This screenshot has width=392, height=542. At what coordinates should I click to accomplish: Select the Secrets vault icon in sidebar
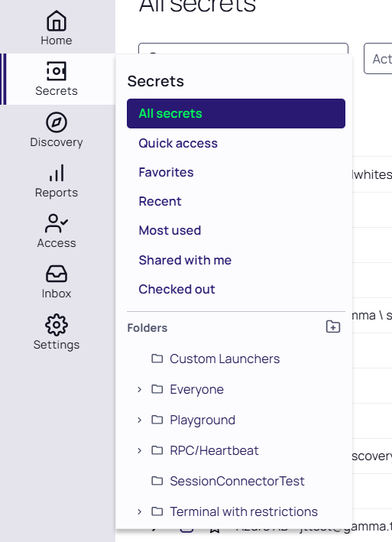coord(57,71)
